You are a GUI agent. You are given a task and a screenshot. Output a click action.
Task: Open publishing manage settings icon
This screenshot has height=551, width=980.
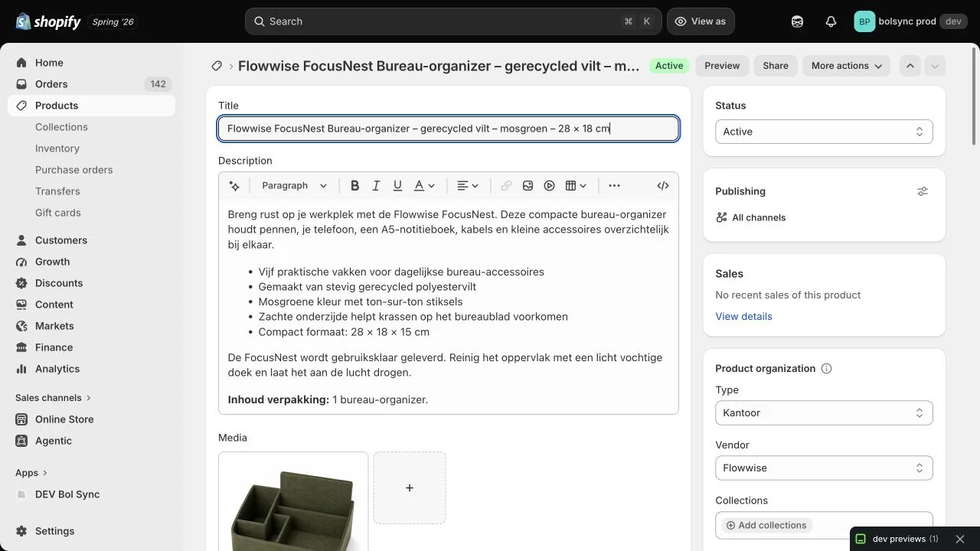pos(923,191)
